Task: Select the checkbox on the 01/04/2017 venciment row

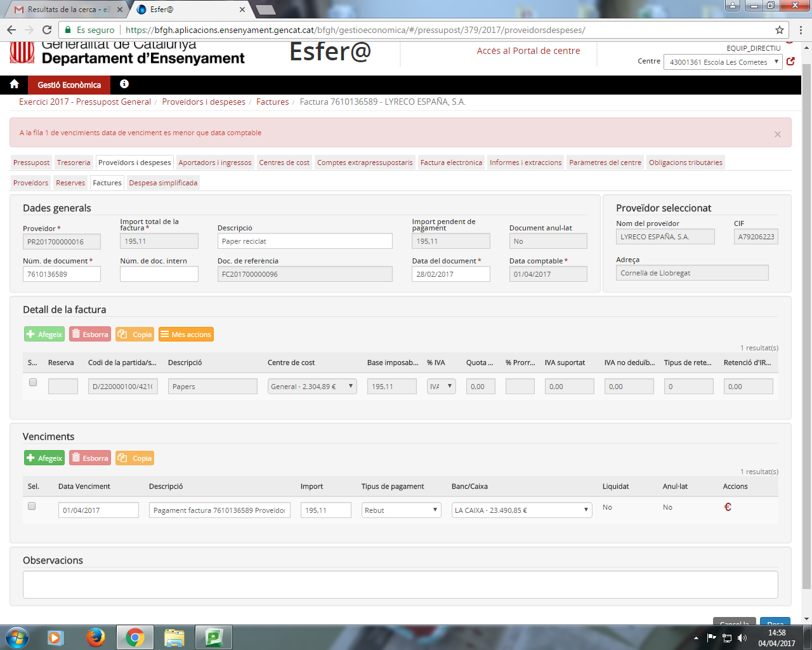Action: (32, 506)
